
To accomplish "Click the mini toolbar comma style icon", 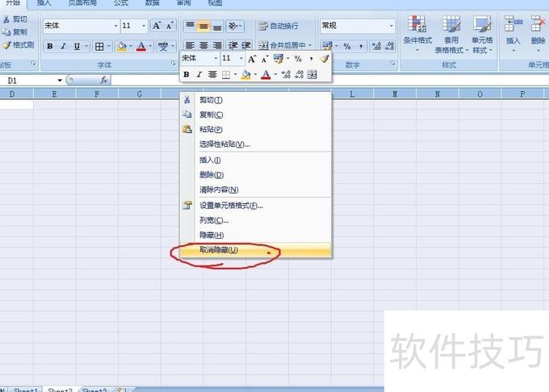I will pos(311,59).
